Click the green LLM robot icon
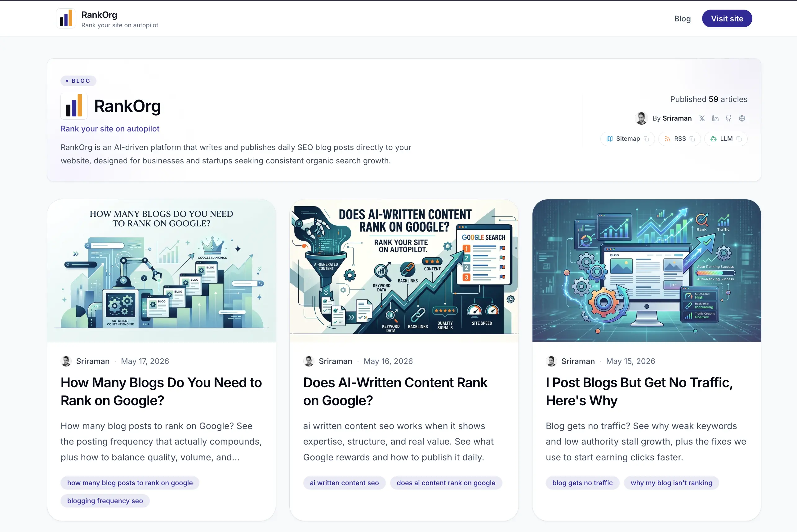 pos(713,139)
